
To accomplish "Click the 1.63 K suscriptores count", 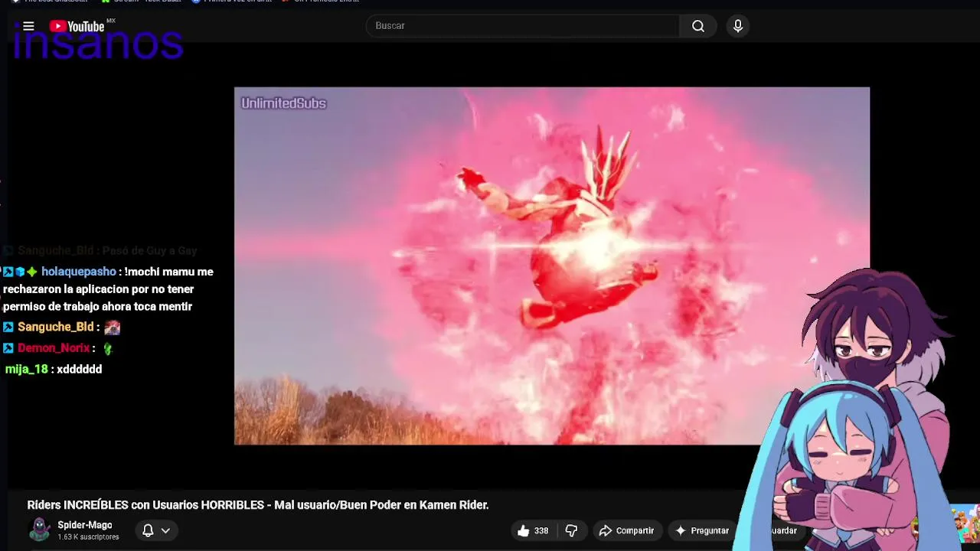I will pos(88,537).
